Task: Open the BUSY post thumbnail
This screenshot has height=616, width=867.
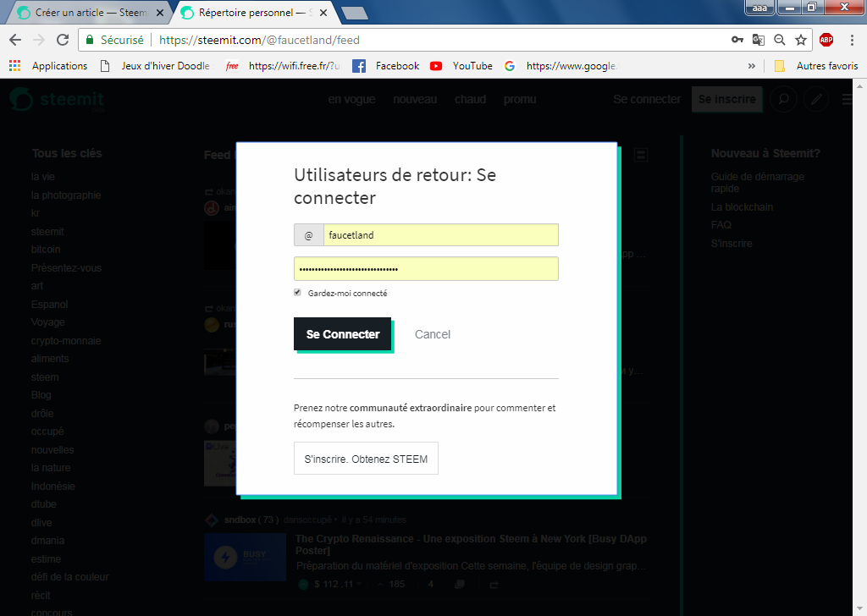Action: tap(245, 557)
